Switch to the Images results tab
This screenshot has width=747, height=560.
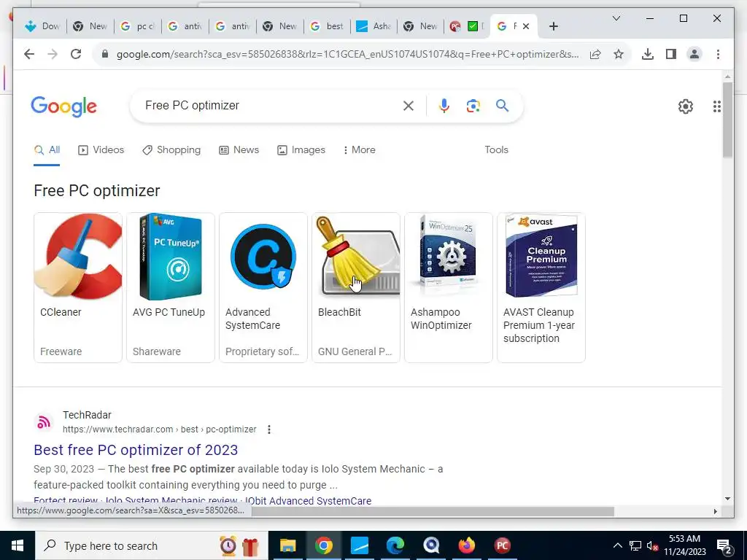coord(301,150)
